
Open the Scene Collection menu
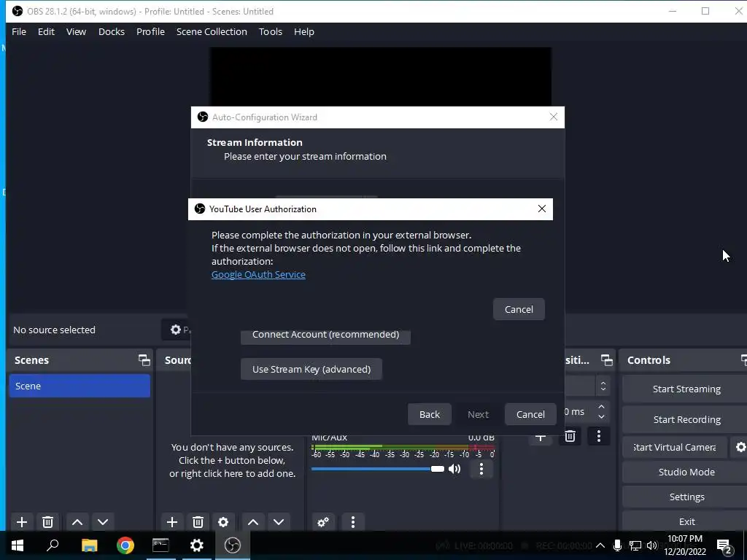(212, 31)
